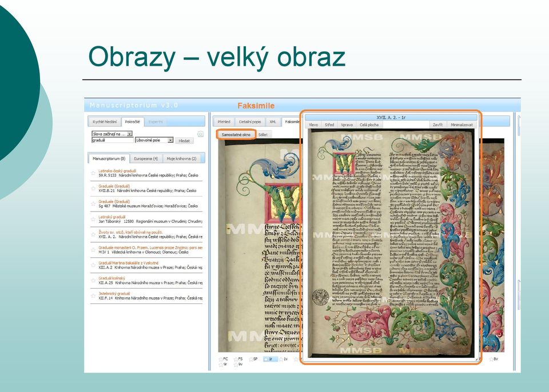Star the 1v page marker

click(x=281, y=359)
